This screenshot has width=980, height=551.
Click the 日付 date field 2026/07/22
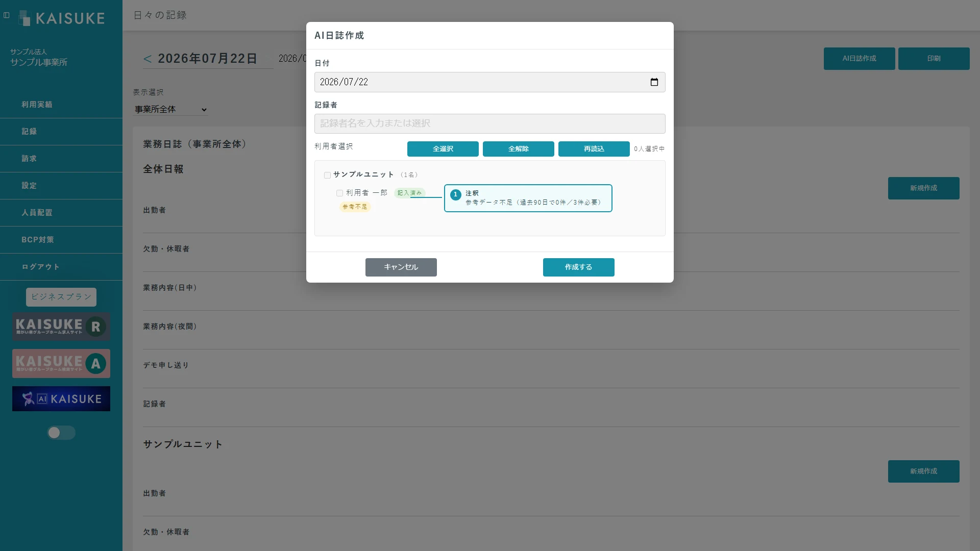(490, 82)
